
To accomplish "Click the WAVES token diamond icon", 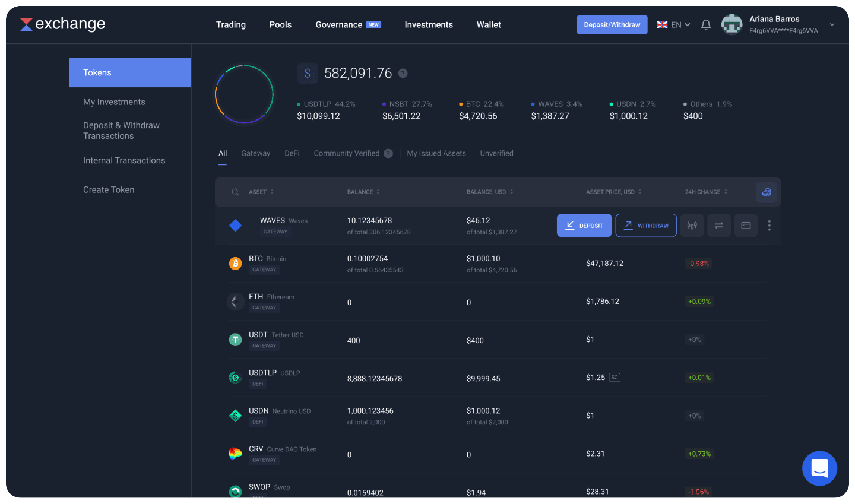I will (236, 226).
